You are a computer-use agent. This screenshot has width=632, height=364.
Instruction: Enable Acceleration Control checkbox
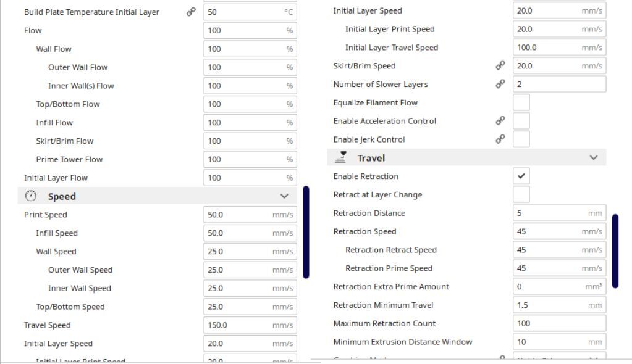pyautogui.click(x=521, y=121)
